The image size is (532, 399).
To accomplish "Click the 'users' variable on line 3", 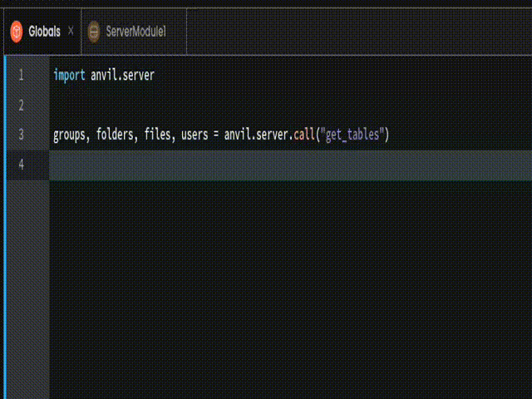I will pos(195,135).
